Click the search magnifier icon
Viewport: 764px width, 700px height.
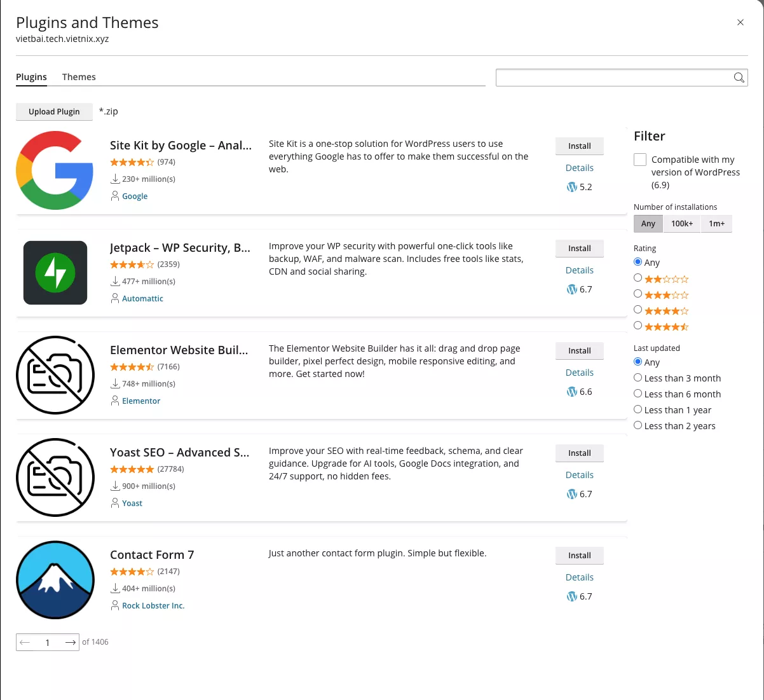pyautogui.click(x=739, y=78)
